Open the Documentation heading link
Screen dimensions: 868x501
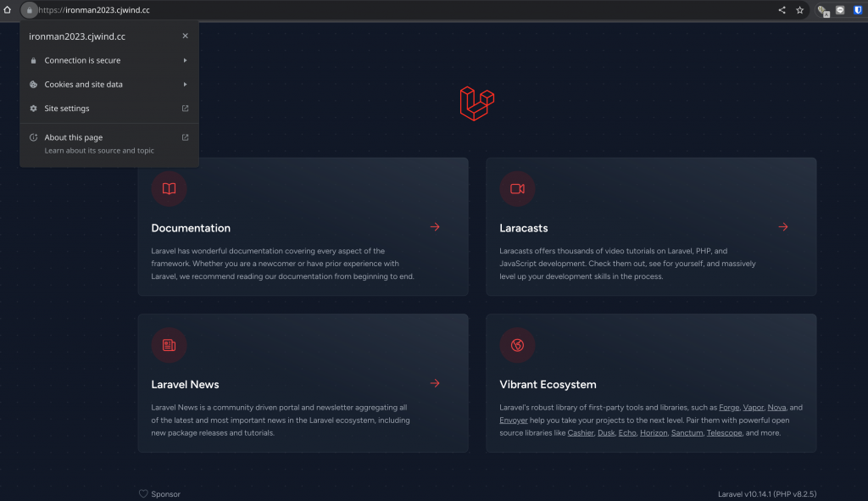(191, 228)
